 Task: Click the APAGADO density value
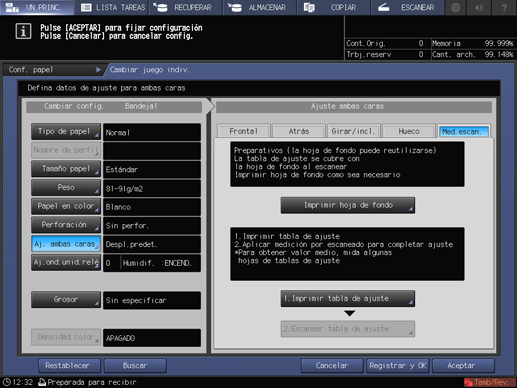pos(152,338)
